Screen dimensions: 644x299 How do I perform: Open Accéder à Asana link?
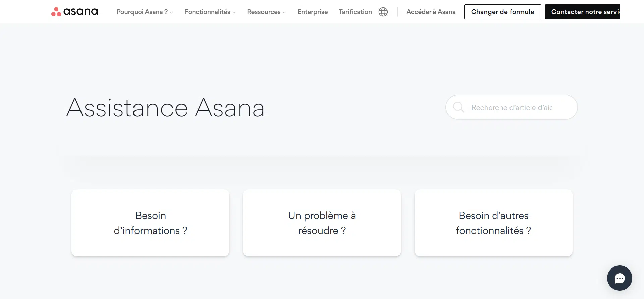click(x=431, y=12)
